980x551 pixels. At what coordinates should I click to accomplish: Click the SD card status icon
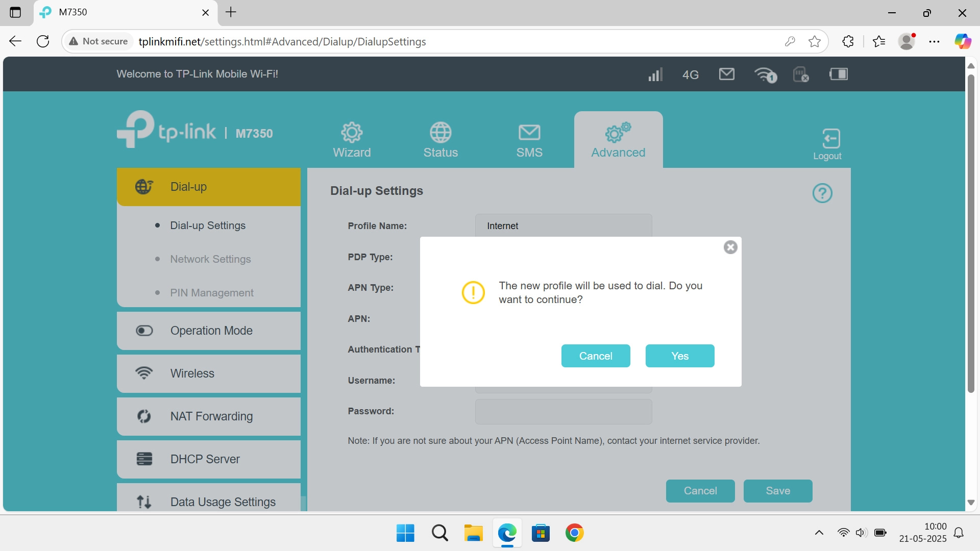(800, 74)
